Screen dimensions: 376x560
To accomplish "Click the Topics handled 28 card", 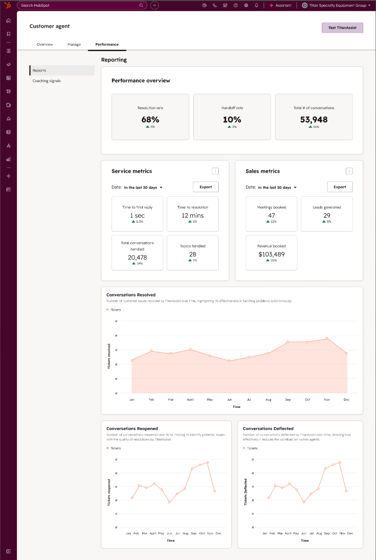I will click(192, 252).
